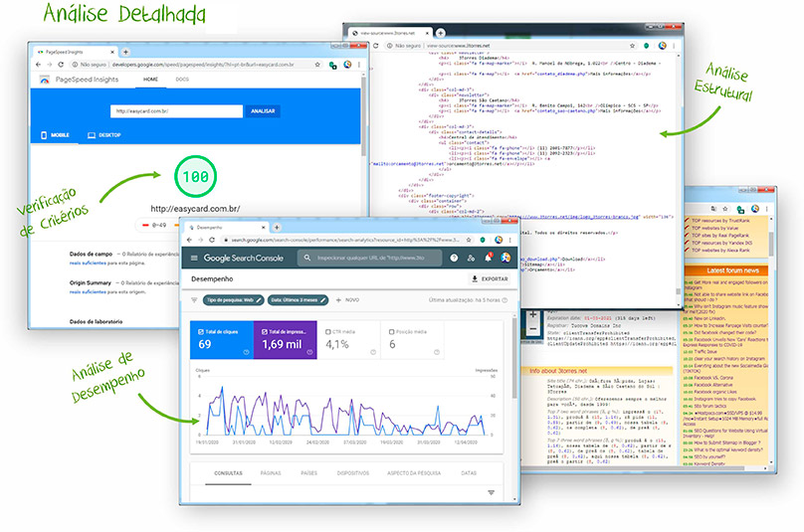Viewport: 804px width, 532px height.
Task: Click the Search Console vertical scrollbar
Action: coord(514,359)
